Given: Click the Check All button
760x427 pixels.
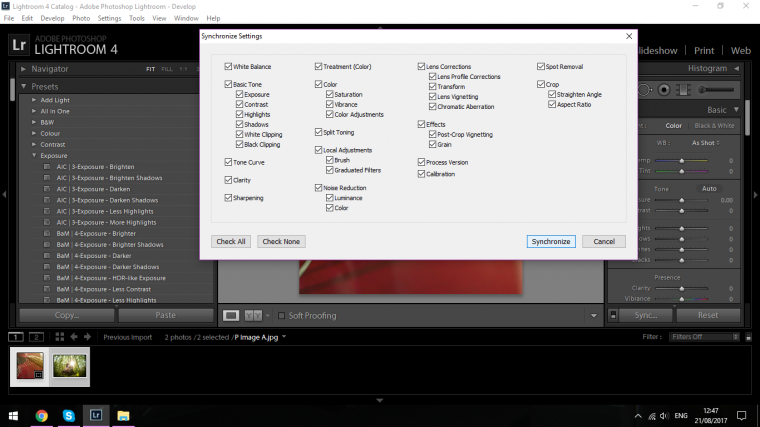Looking at the screenshot, I should point(231,241).
